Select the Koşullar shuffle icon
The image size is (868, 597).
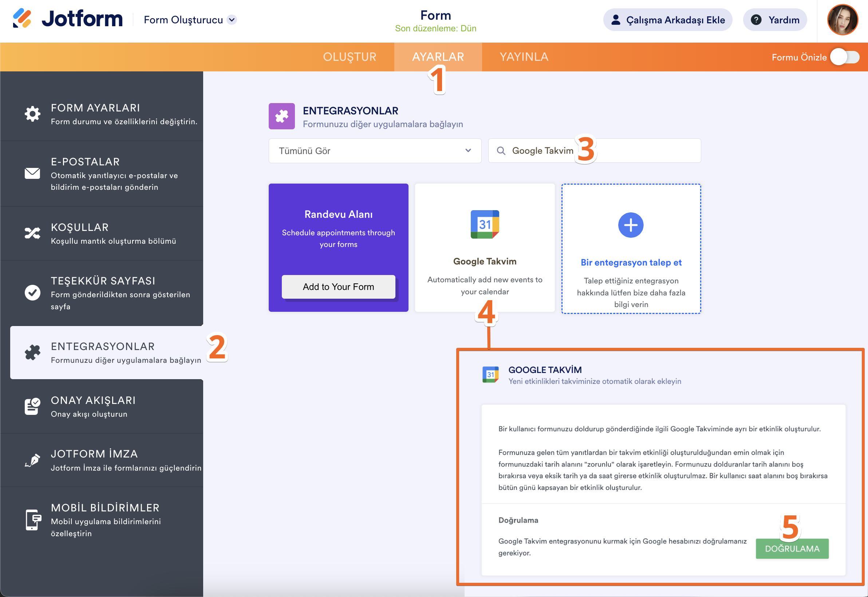pyautogui.click(x=32, y=233)
